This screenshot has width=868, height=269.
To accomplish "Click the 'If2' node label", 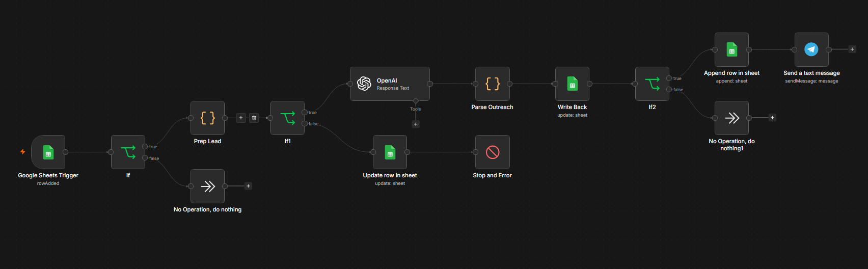I will pyautogui.click(x=652, y=107).
